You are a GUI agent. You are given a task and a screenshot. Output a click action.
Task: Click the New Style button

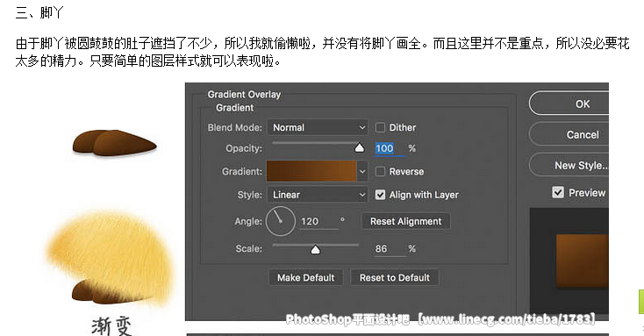point(569,165)
